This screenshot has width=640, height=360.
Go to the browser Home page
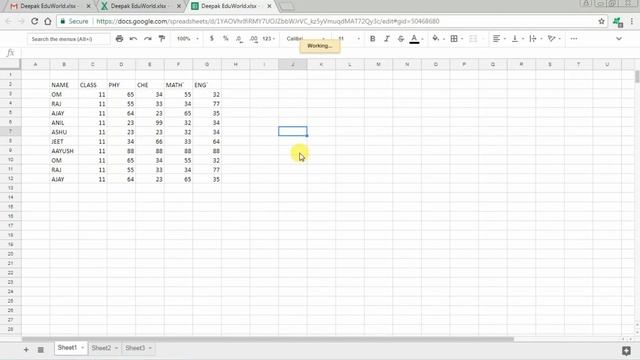click(x=48, y=21)
